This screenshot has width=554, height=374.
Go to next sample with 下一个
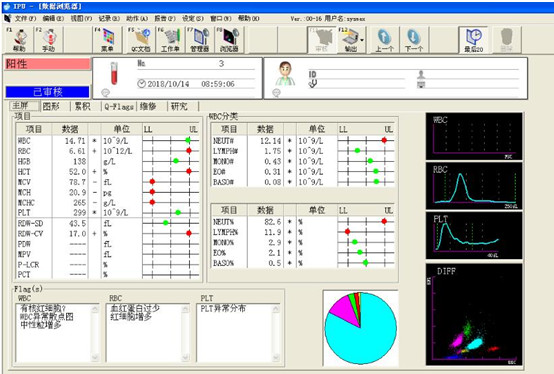[x=414, y=40]
